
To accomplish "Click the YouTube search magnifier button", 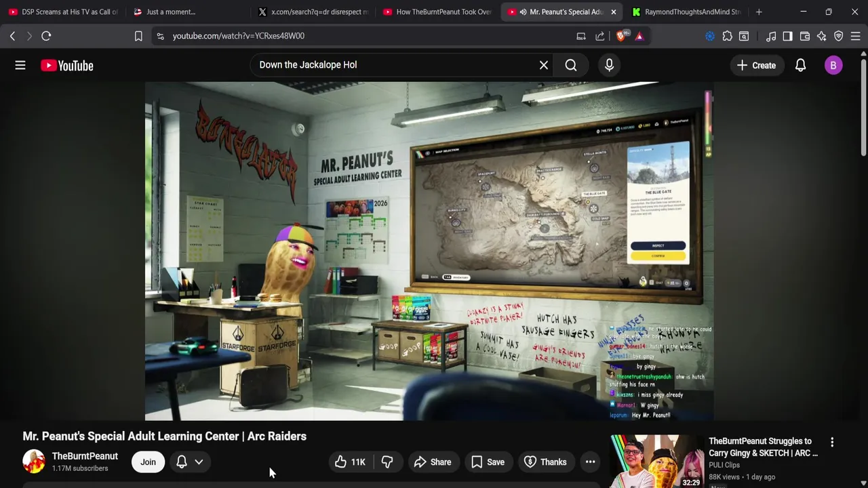I will click(x=571, y=65).
